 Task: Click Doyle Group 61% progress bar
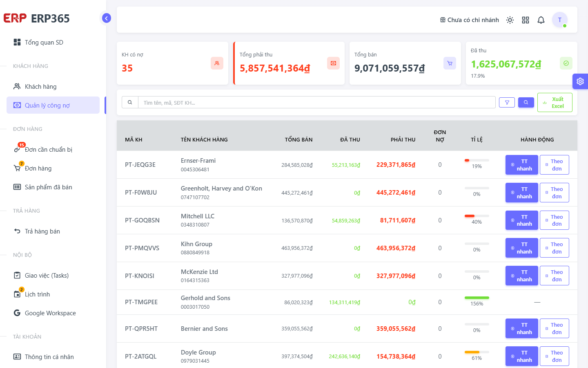[477, 352]
